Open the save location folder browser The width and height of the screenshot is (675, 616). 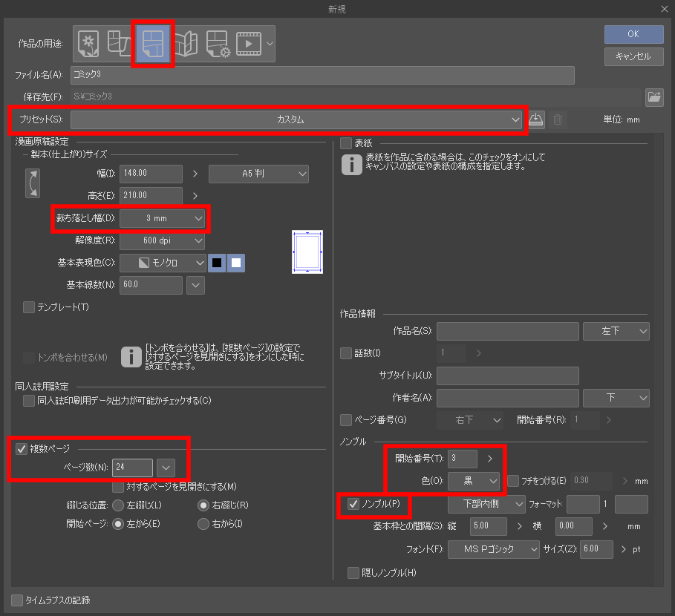click(654, 96)
